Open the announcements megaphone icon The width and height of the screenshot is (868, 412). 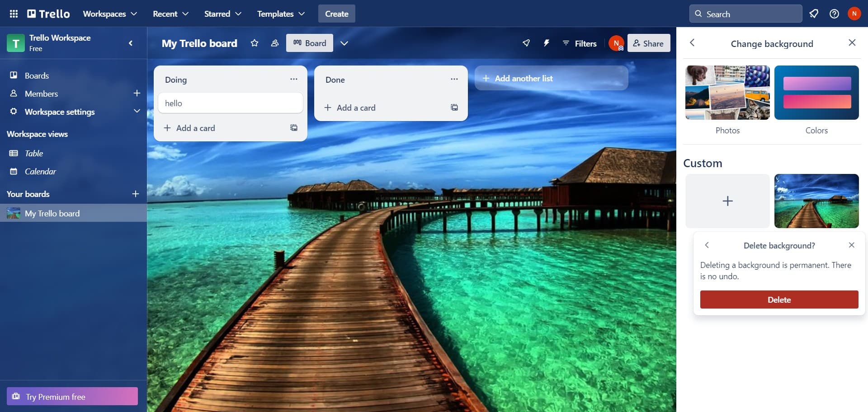pyautogui.click(x=814, y=14)
